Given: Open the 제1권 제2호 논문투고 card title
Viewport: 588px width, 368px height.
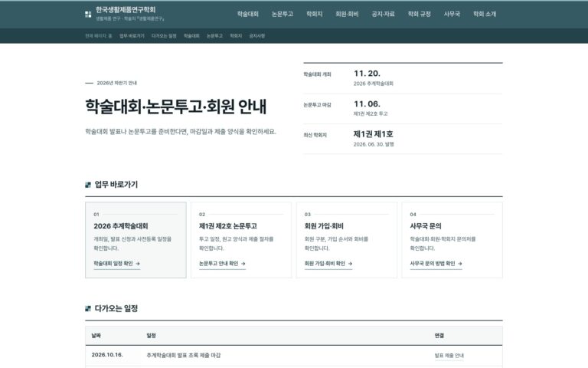Looking at the screenshot, I should pos(228,226).
